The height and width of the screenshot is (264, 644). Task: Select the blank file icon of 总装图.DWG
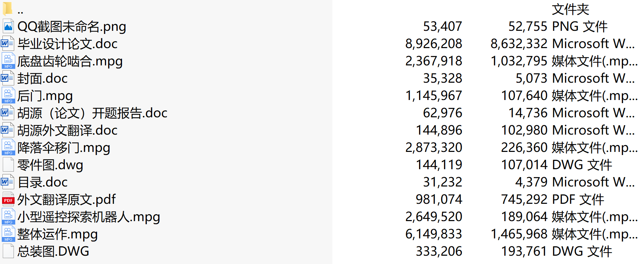(8, 251)
